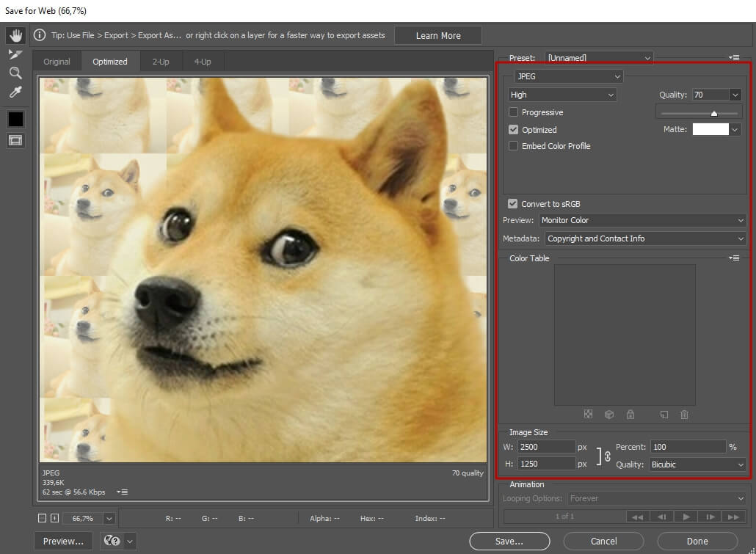The image size is (756, 554).
Task: Open the browser preview dropdown arrow
Action: click(x=130, y=541)
